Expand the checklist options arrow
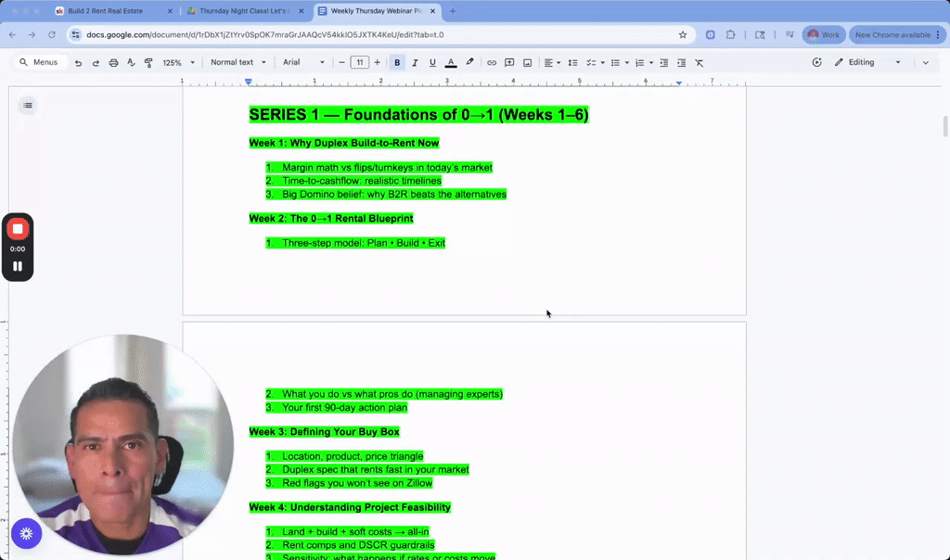Image resolution: width=950 pixels, height=560 pixels. pyautogui.click(x=602, y=62)
